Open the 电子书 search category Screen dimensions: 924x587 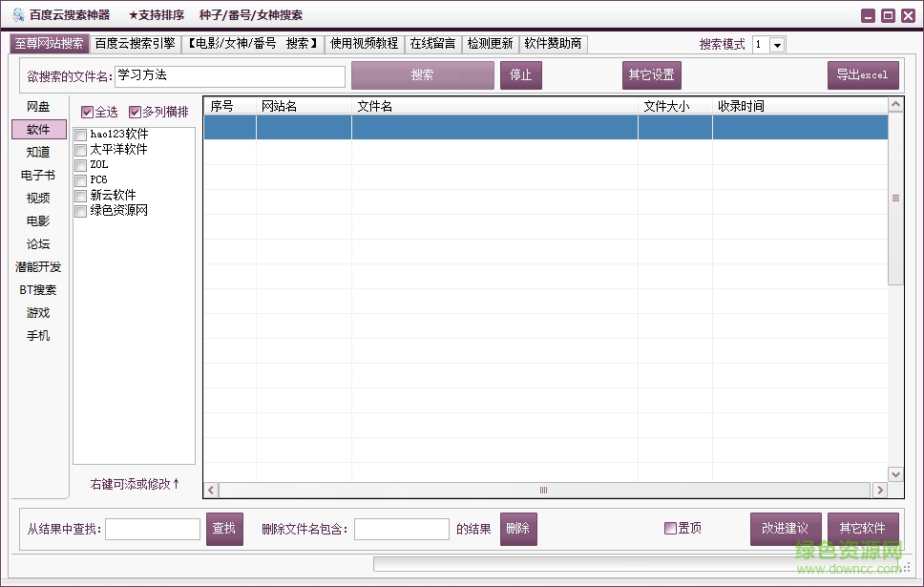pyautogui.click(x=37, y=175)
